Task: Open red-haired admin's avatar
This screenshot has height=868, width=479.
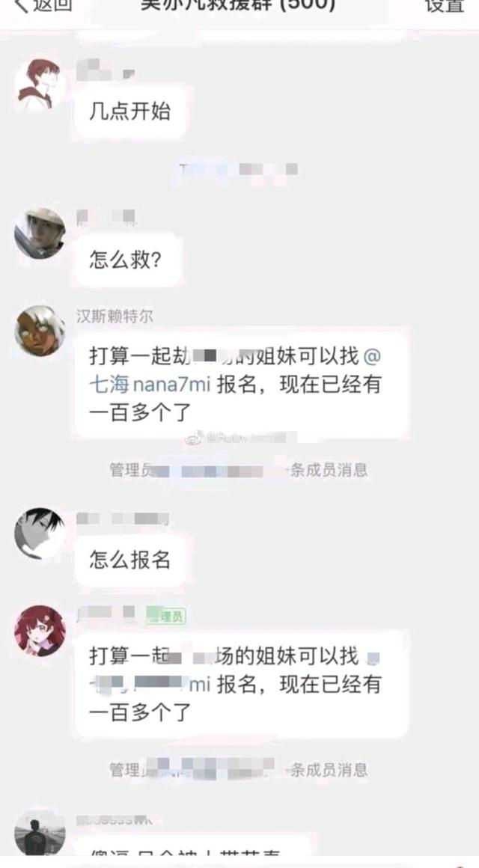Action: tap(40, 631)
